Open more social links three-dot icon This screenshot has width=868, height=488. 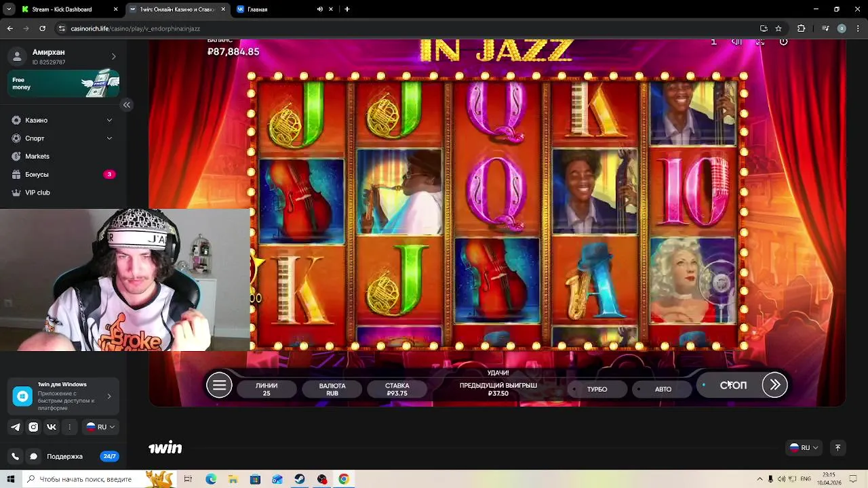69,427
